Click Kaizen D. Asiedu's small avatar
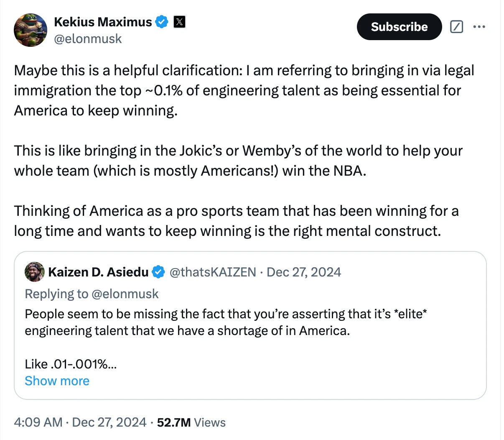 (x=35, y=272)
